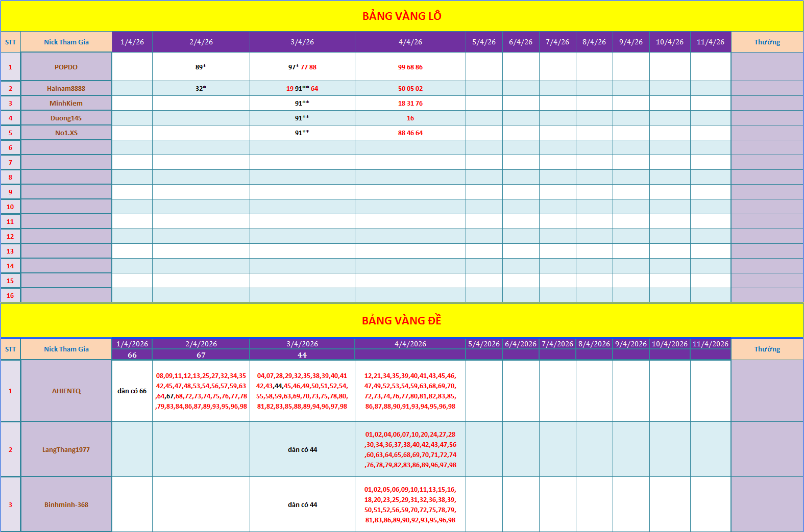Select the Thưởng header in Lô table

click(x=767, y=42)
